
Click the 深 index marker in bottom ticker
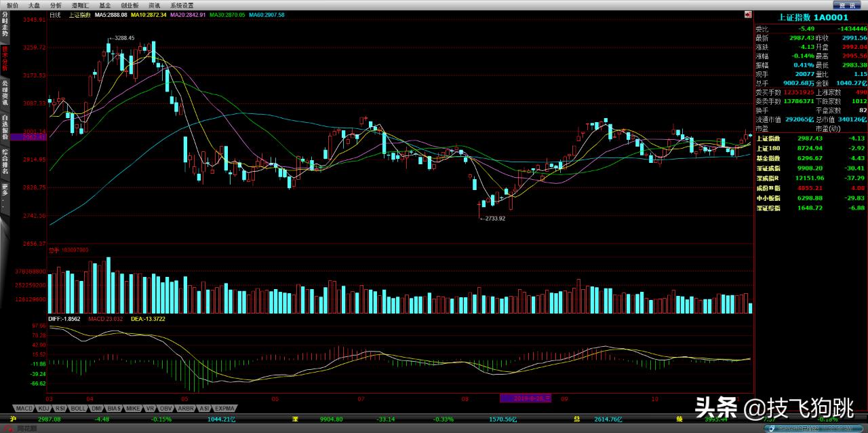coord(295,419)
